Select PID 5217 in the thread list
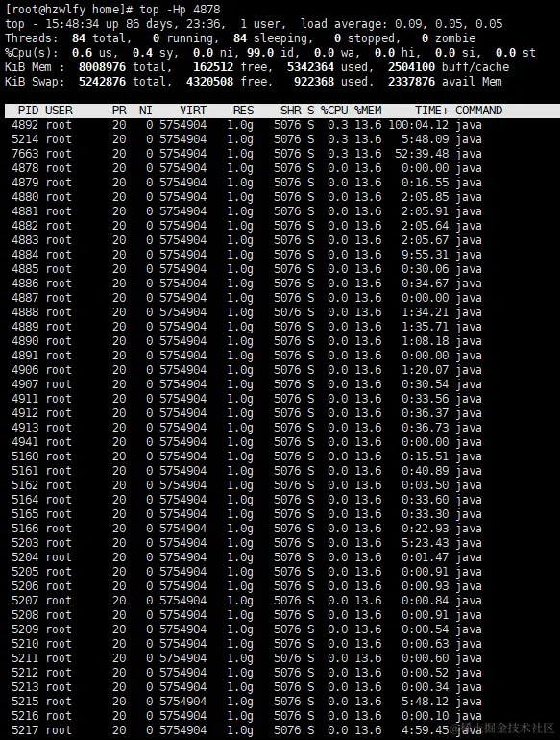This screenshot has height=740, width=560. pos(25,730)
